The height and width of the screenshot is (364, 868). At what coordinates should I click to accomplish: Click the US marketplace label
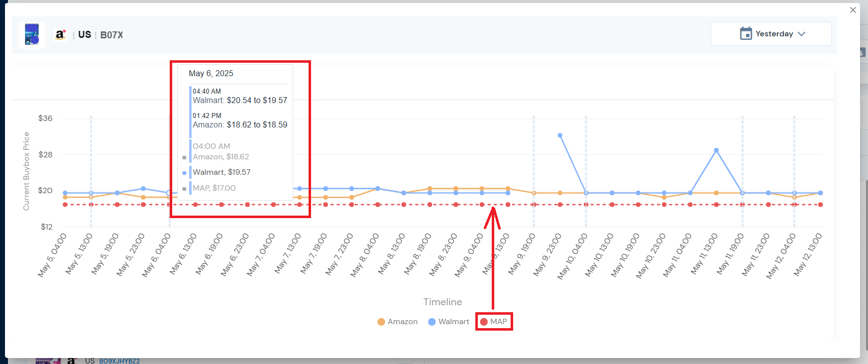85,34
